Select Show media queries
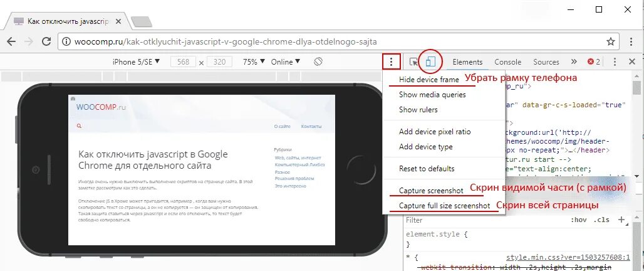Image resolution: width=644 pixels, height=271 pixels. coord(432,95)
